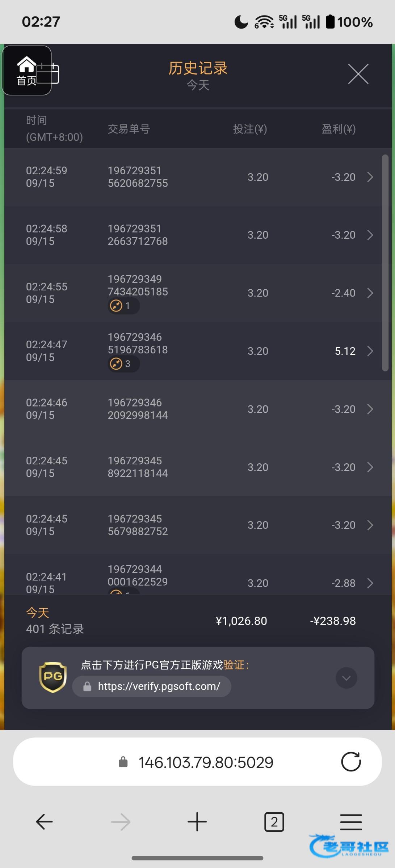Collapse the PG verification banner arrow
395x868 pixels.
(346, 678)
